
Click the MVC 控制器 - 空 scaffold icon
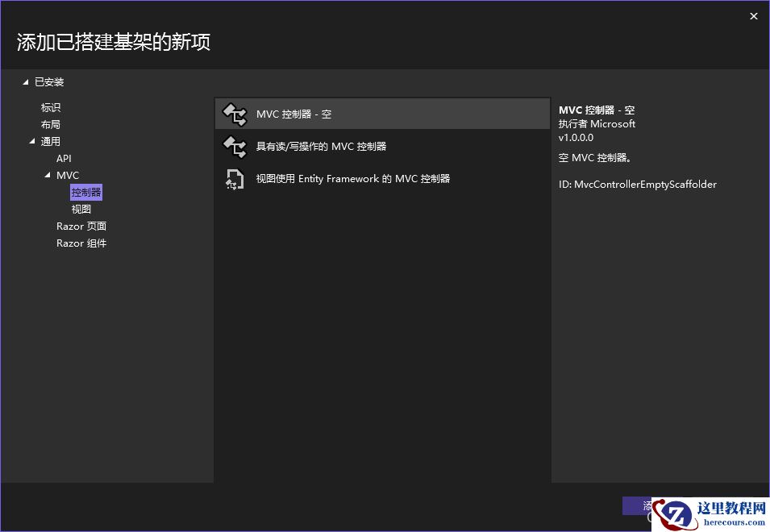233,114
